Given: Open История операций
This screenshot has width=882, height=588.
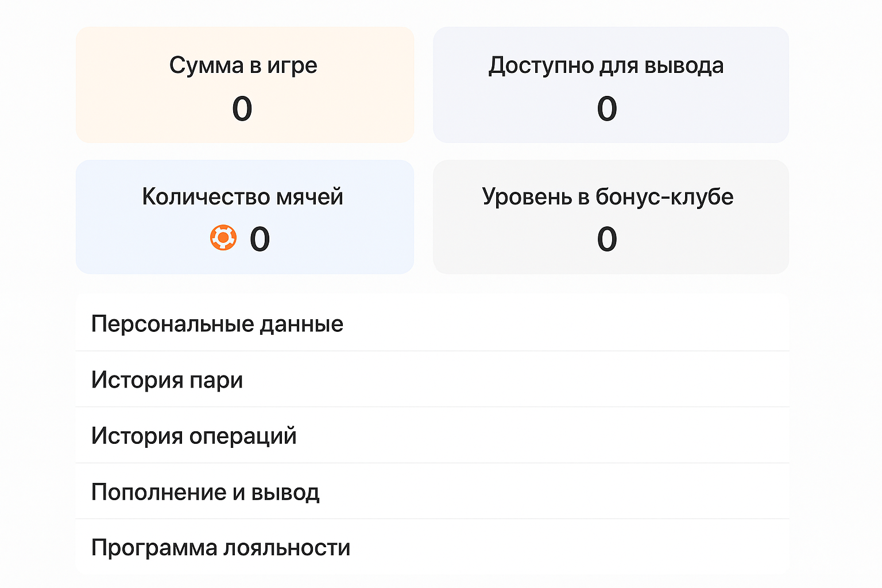Looking at the screenshot, I should (x=194, y=436).
